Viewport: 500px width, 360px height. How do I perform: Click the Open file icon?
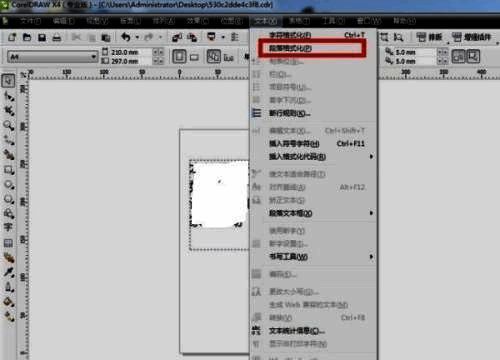pyautogui.click(x=27, y=37)
